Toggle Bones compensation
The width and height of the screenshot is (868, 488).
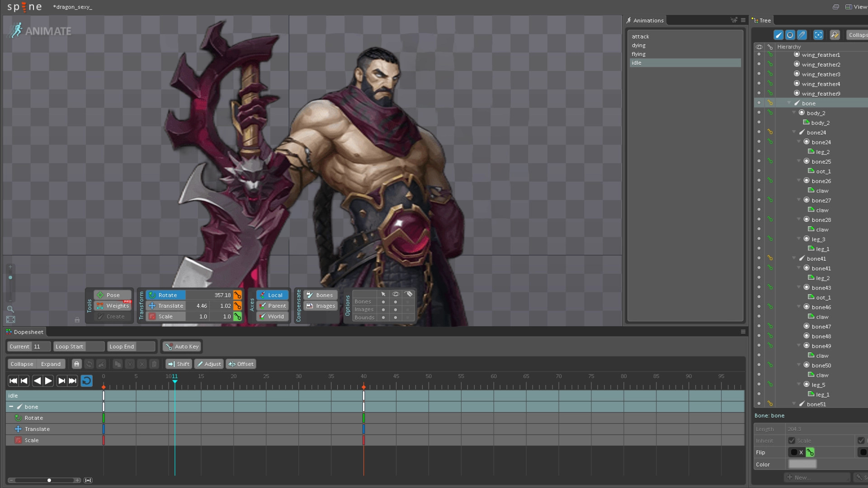320,295
